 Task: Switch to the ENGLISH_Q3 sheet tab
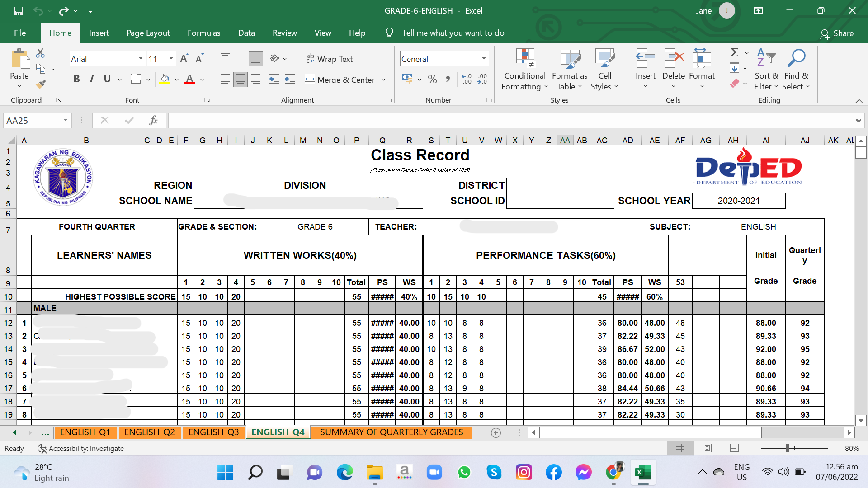[213, 432]
